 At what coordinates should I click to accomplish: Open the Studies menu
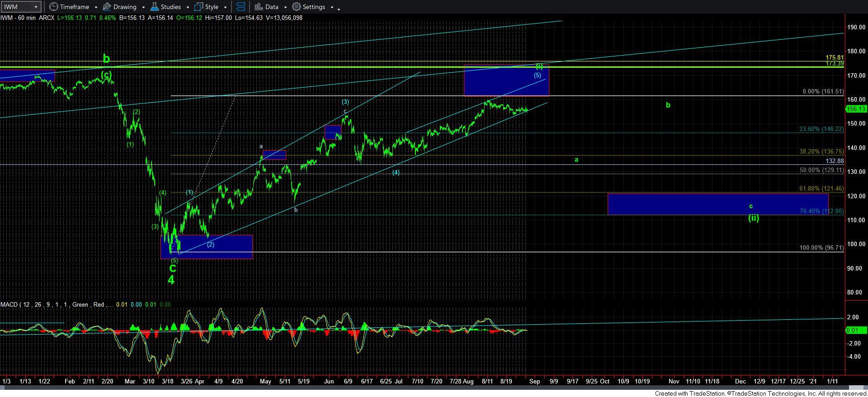(165, 7)
